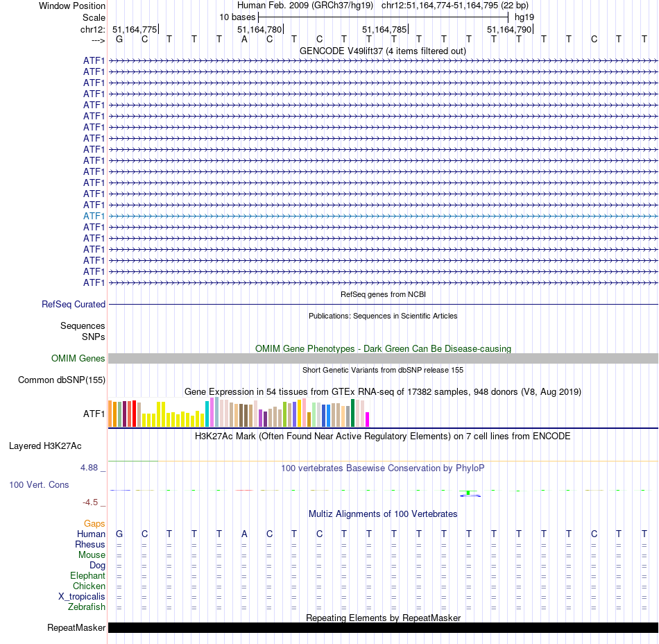Open the GENCODE V49lift37 track title

click(x=383, y=51)
